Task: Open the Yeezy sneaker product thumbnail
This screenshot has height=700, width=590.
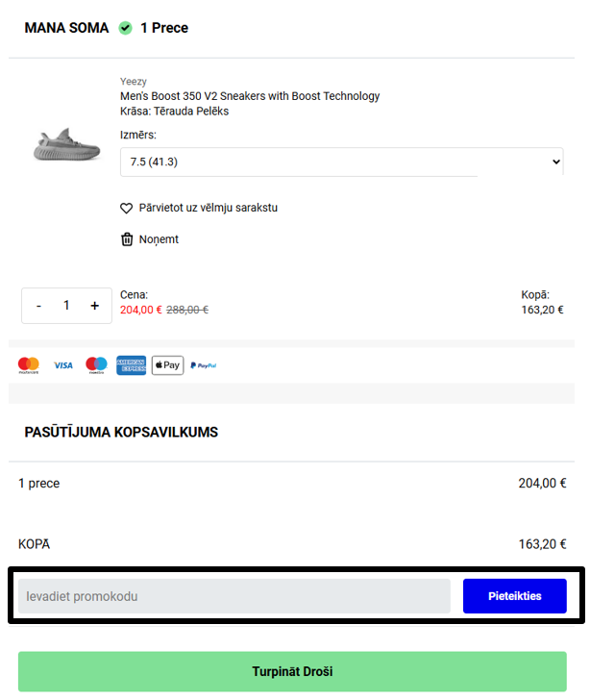Action: click(x=66, y=144)
